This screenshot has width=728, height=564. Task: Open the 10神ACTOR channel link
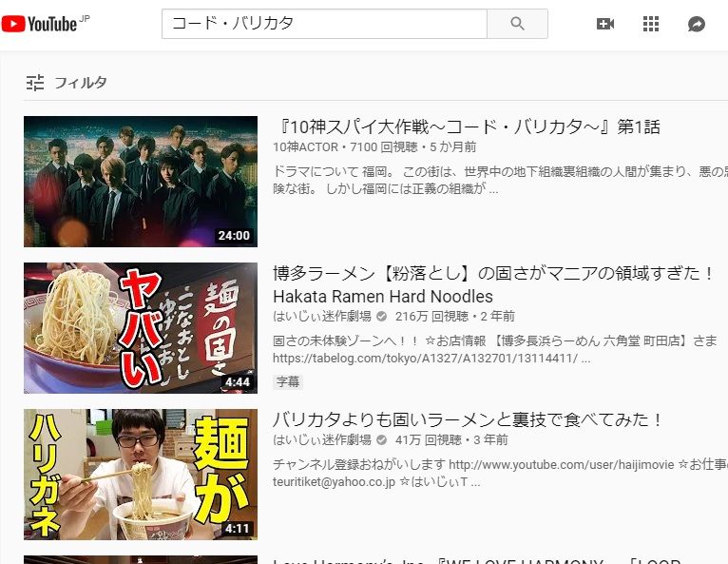click(x=305, y=147)
